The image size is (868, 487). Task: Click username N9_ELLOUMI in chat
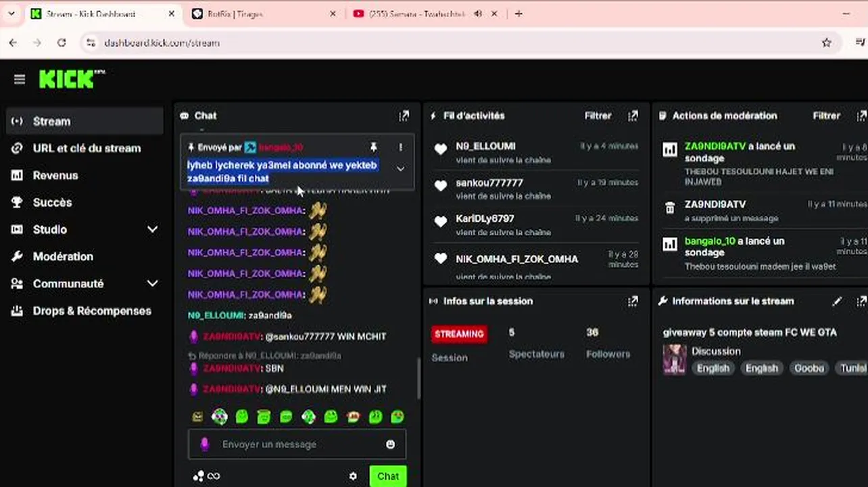pos(216,315)
